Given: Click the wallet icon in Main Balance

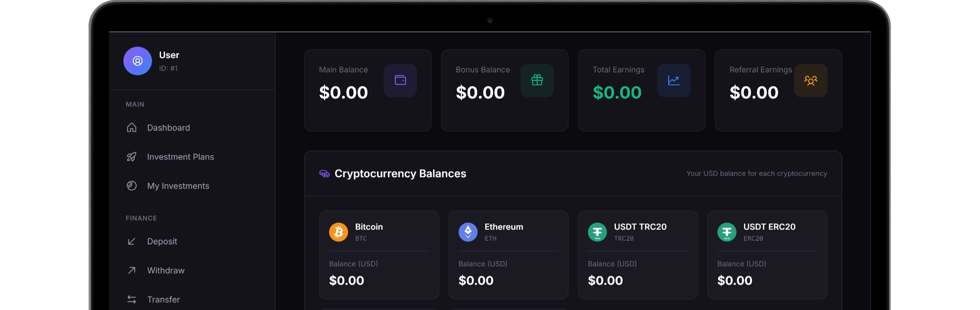Looking at the screenshot, I should click(x=400, y=80).
